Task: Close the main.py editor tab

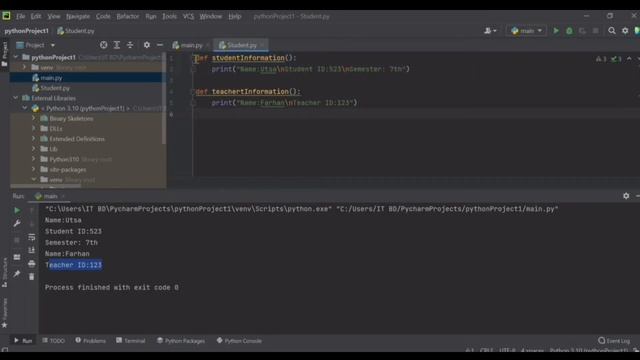Action: [208, 45]
